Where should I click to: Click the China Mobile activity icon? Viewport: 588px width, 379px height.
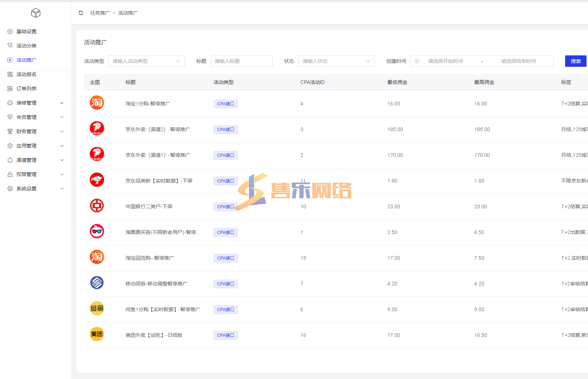(97, 283)
